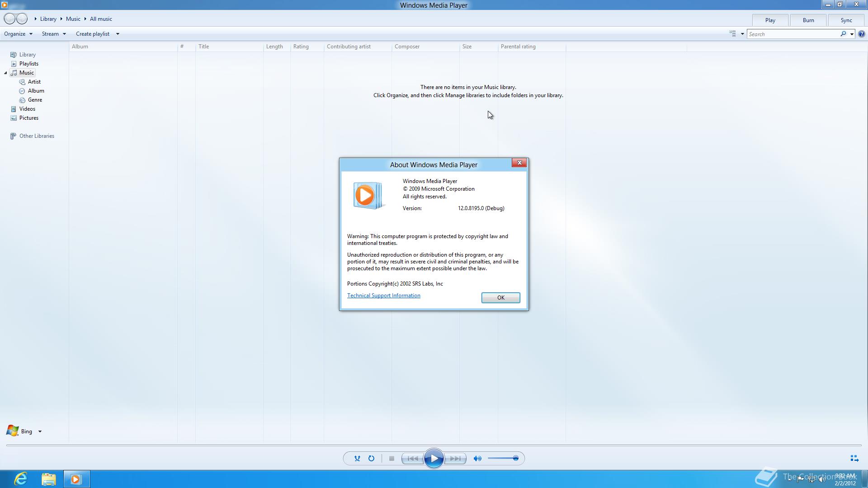Open Technical Support Information link
The height and width of the screenshot is (488, 868).
pyautogui.click(x=383, y=295)
